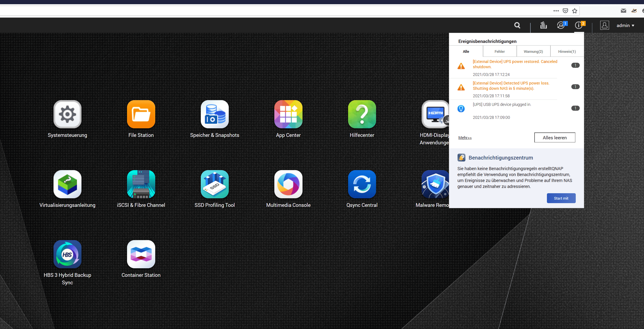The width and height of the screenshot is (644, 329).
Task: Open HDMI-Display Anwendungen
Action: pyautogui.click(x=435, y=114)
